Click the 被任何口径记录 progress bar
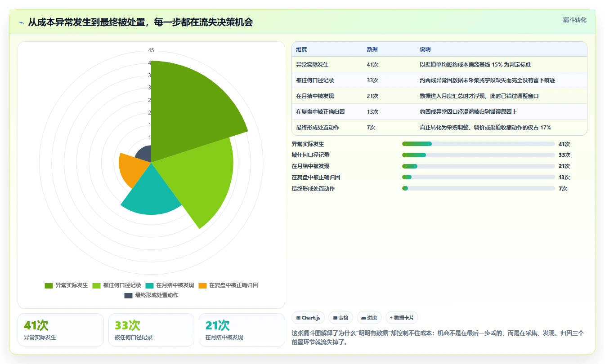605x364 pixels. [478, 155]
